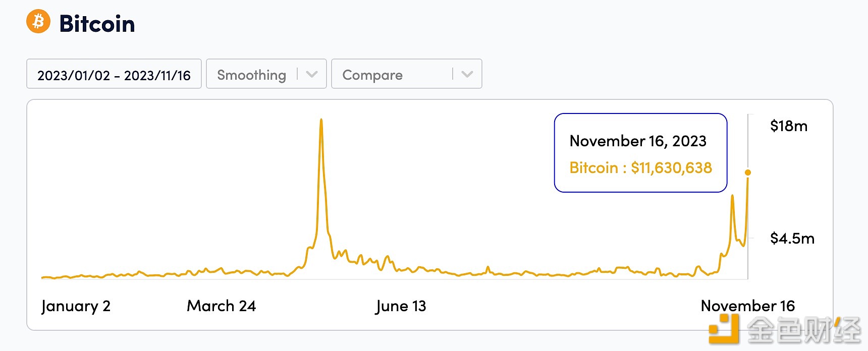
Task: Click the Smoothing dropdown chevron arrow
Action: click(x=312, y=74)
